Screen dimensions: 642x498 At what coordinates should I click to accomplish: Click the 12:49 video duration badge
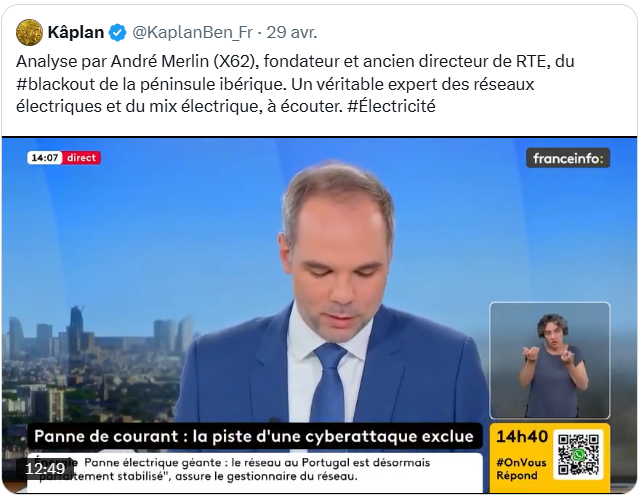point(45,469)
